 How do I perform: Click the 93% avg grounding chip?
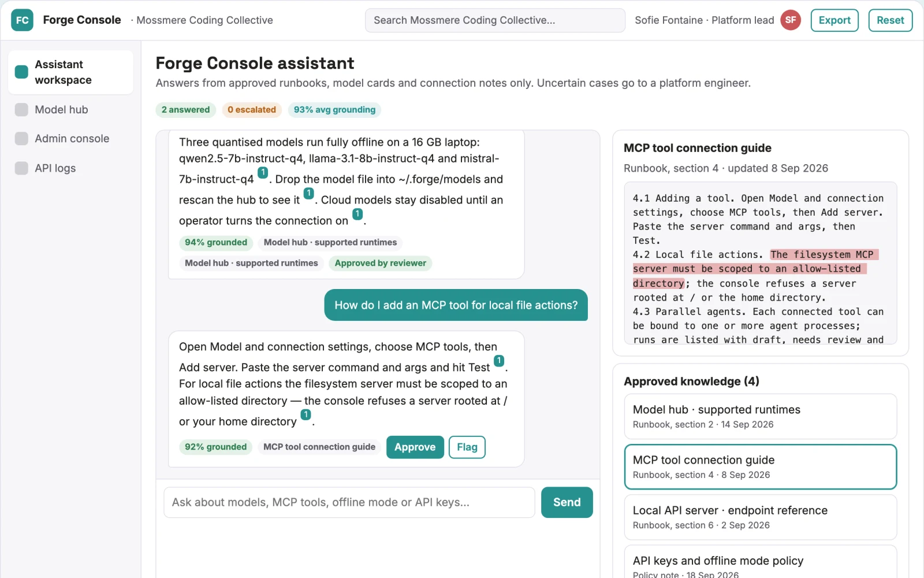[334, 110]
